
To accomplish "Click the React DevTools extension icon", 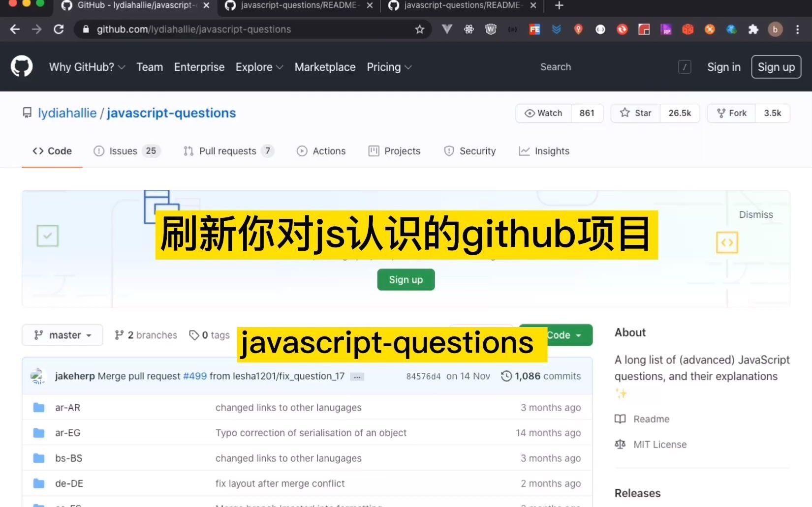I will pos(468,30).
